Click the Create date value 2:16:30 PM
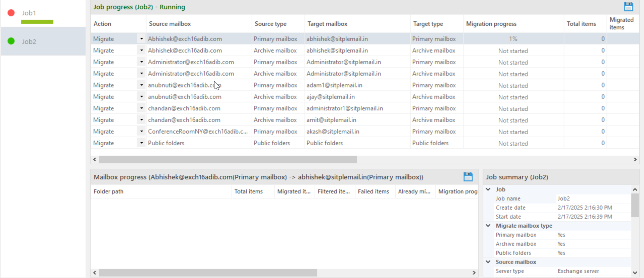 [585, 208]
